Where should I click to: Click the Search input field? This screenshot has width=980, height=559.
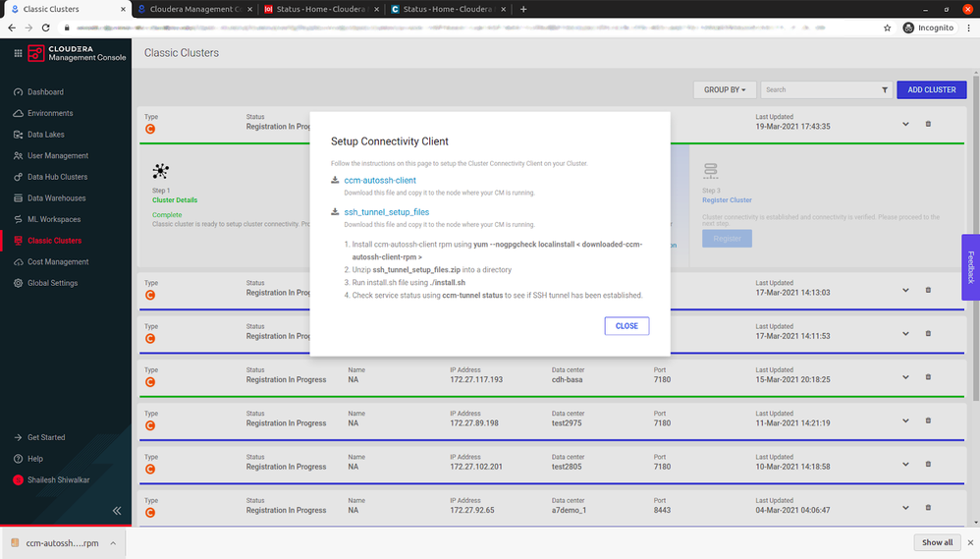pyautogui.click(x=820, y=89)
